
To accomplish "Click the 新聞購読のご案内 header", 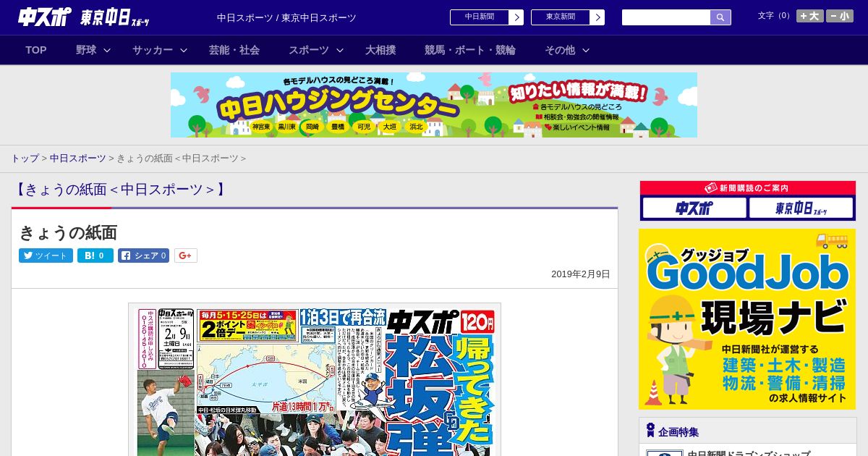I will pos(747,188).
